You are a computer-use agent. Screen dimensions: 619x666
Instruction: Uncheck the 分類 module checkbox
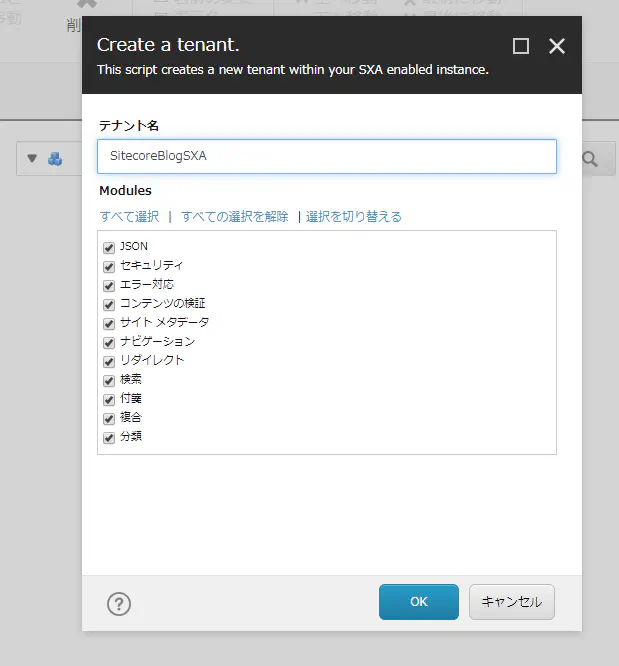(x=109, y=437)
